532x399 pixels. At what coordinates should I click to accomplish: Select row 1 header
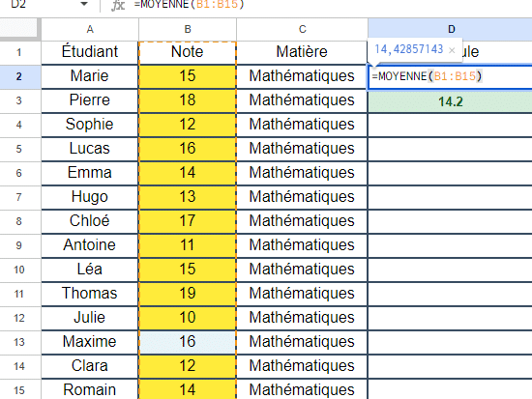19,52
